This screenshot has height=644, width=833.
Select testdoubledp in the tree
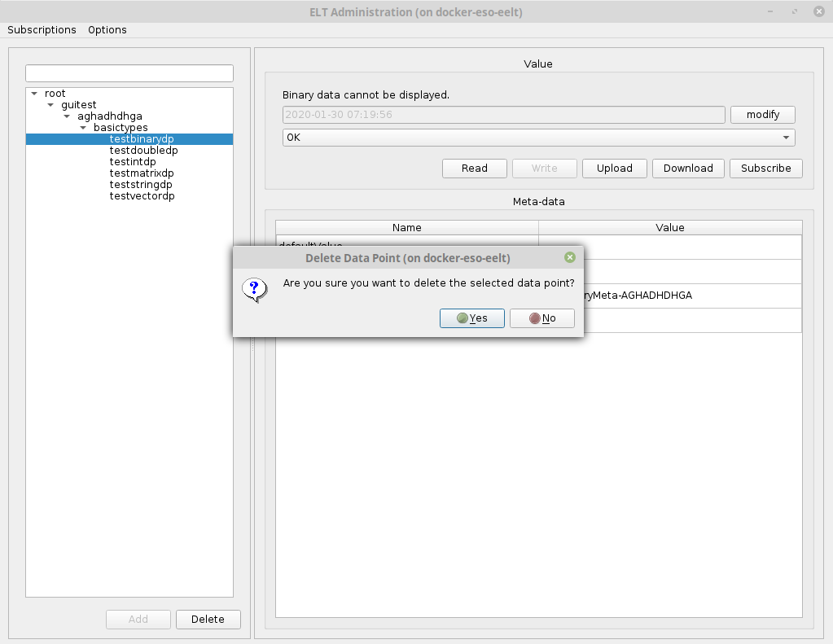143,151
